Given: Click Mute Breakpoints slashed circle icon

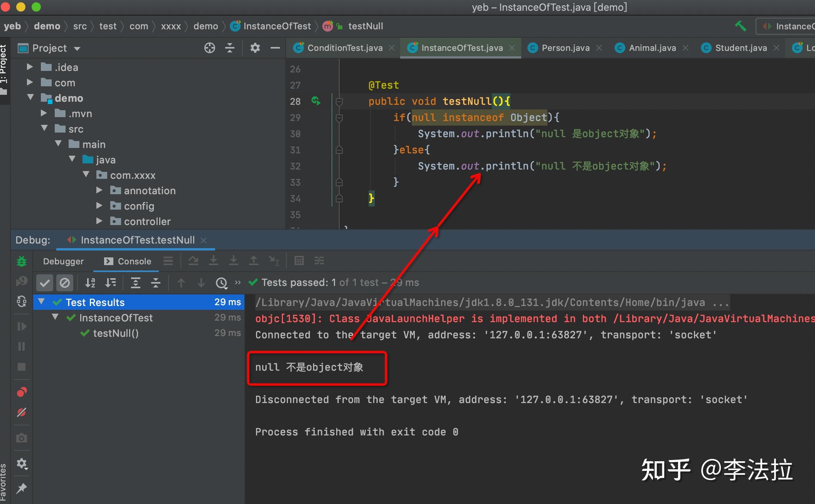Looking at the screenshot, I should point(22,412).
